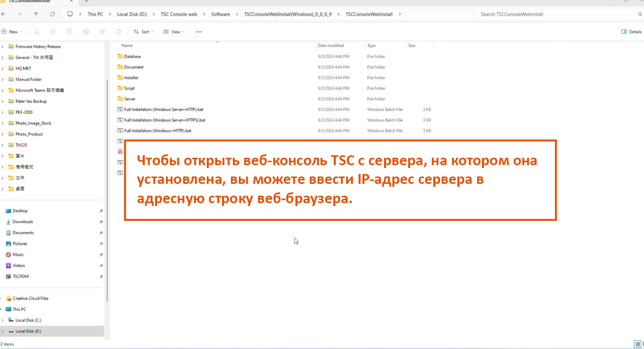The width and height of the screenshot is (644, 349).
Task: Open the Sort dropdown menu
Action: 143,32
